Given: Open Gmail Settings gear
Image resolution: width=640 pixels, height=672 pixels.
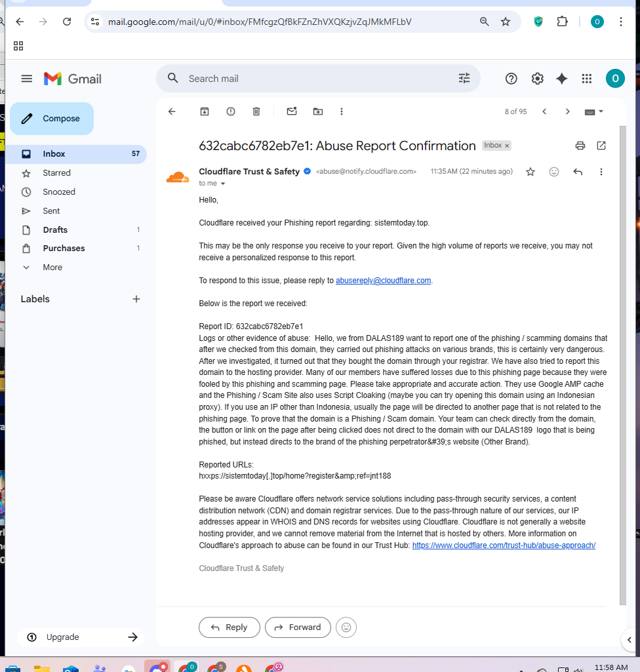Looking at the screenshot, I should coord(537,79).
